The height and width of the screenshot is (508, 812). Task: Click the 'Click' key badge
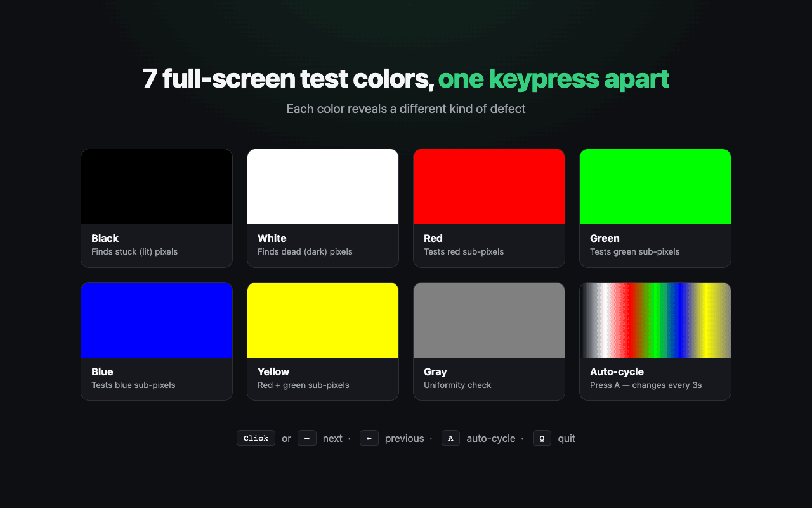click(256, 438)
